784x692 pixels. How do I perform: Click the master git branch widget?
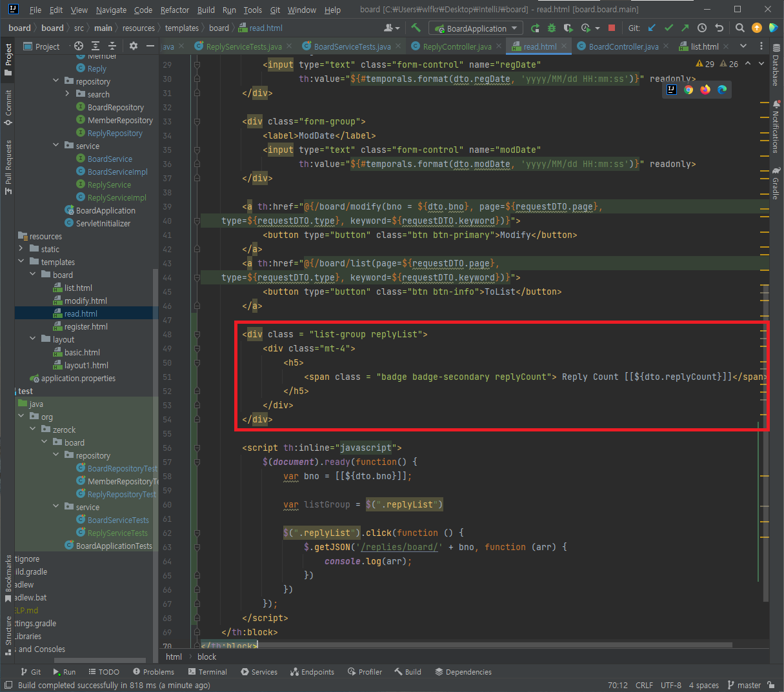click(x=745, y=685)
